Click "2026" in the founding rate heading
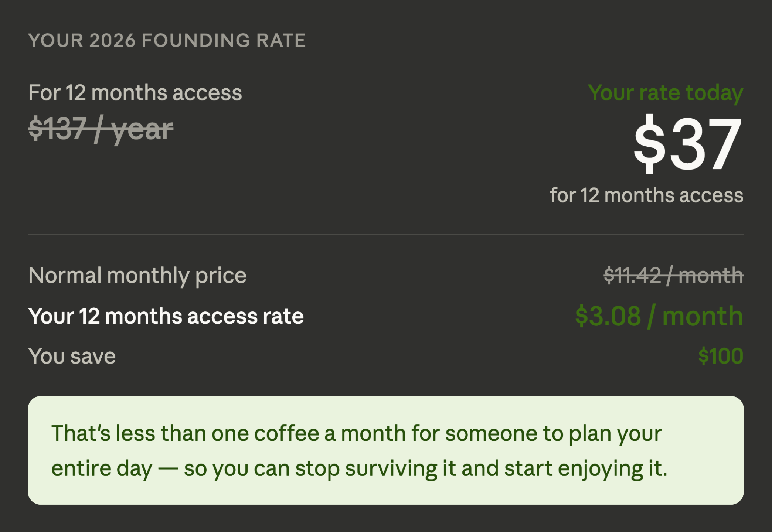The image size is (772, 532). pos(112,40)
